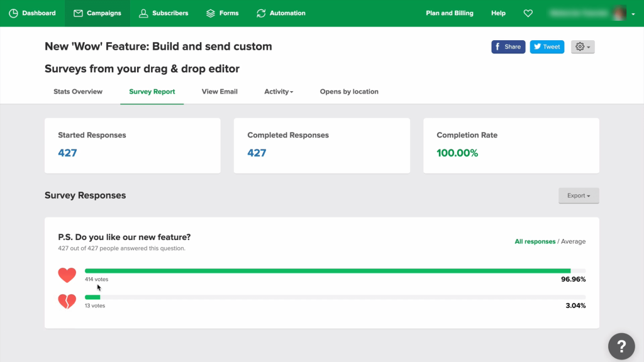
Task: Open the Automation section
Action: (x=281, y=13)
